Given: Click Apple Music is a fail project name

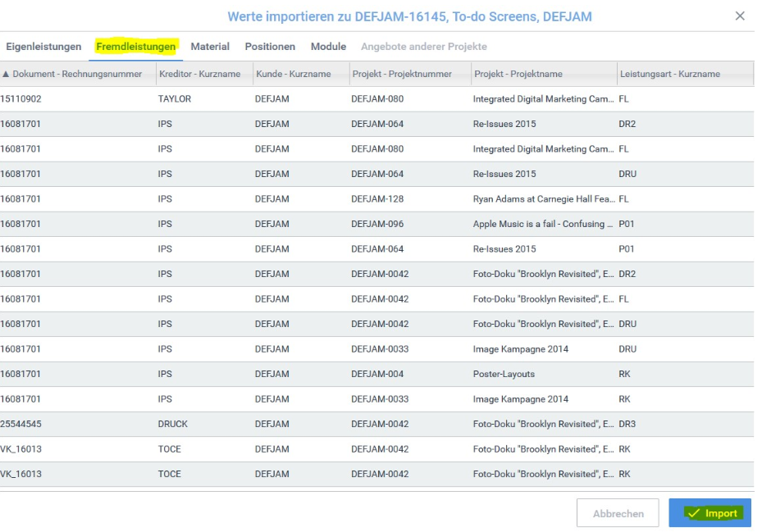Looking at the screenshot, I should [x=543, y=224].
